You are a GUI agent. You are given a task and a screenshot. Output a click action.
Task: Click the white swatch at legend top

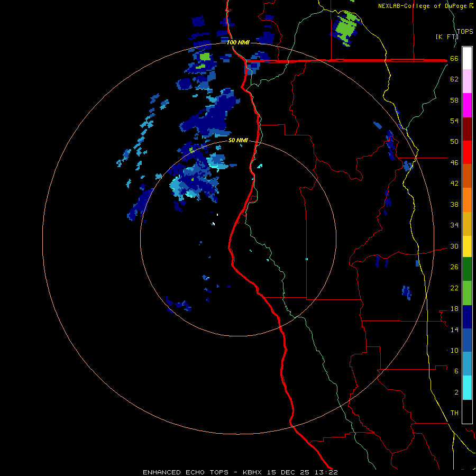(467, 58)
